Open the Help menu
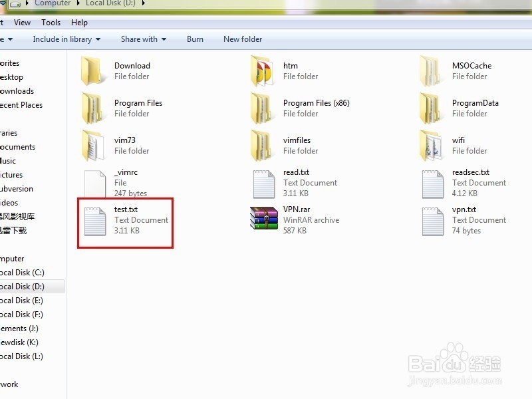 coord(79,23)
